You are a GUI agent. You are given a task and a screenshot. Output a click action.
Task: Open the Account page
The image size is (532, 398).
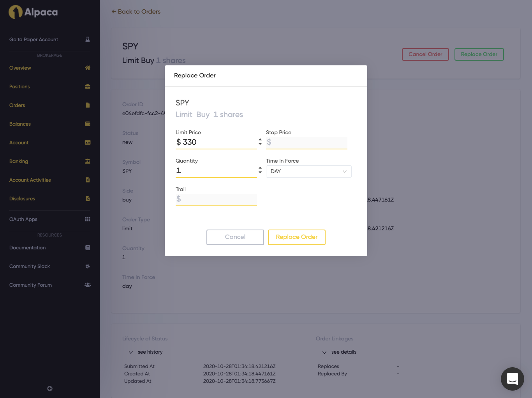(19, 143)
